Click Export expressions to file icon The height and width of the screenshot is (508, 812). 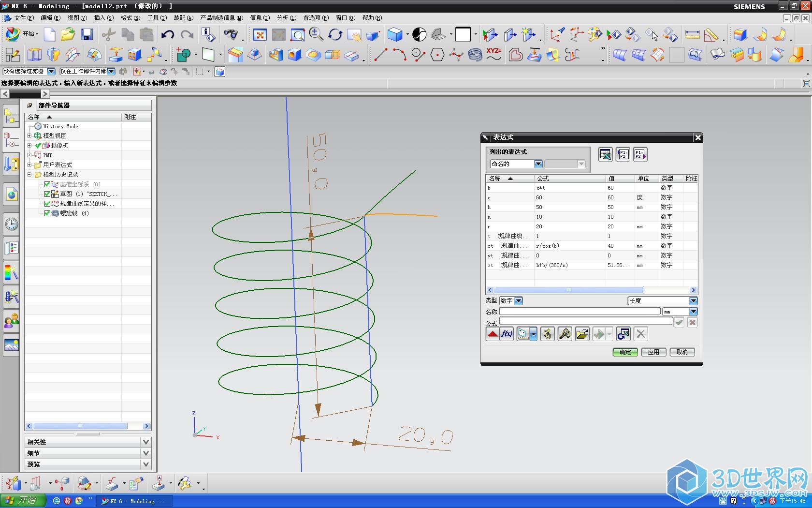640,154
